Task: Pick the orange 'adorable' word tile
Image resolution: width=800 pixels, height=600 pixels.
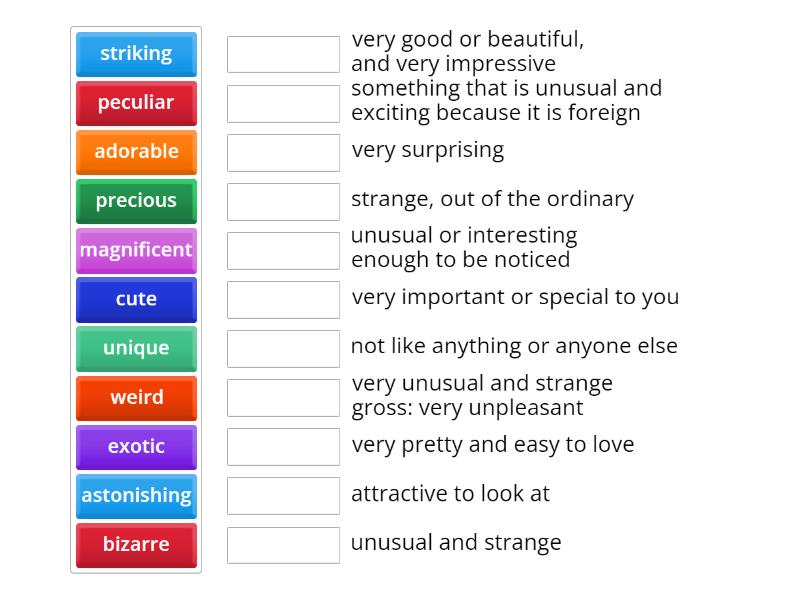Action: click(x=136, y=152)
